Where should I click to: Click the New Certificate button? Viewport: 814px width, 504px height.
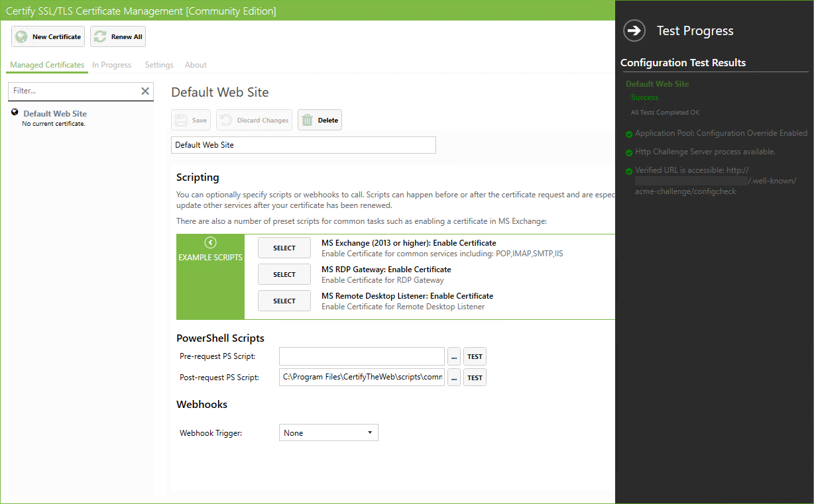pyautogui.click(x=48, y=36)
